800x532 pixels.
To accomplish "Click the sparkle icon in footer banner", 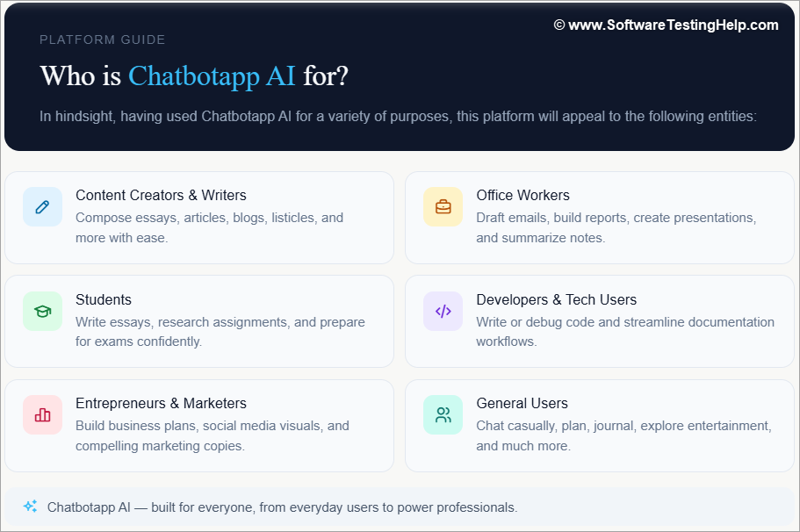I will click(30, 507).
